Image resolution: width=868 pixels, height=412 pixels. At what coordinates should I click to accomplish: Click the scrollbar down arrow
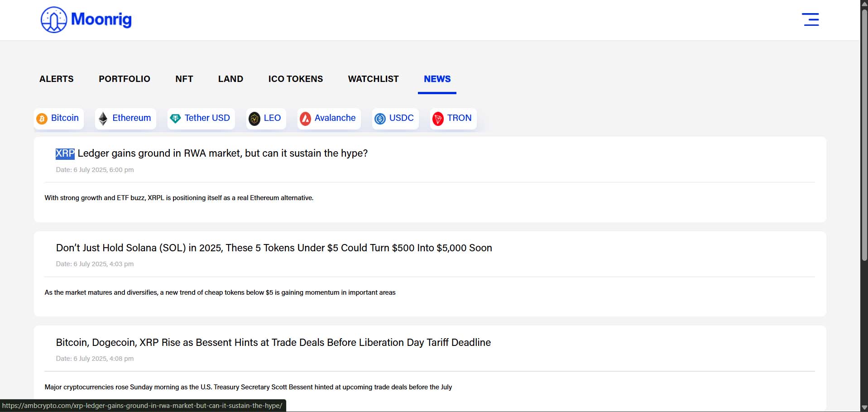tap(864, 408)
